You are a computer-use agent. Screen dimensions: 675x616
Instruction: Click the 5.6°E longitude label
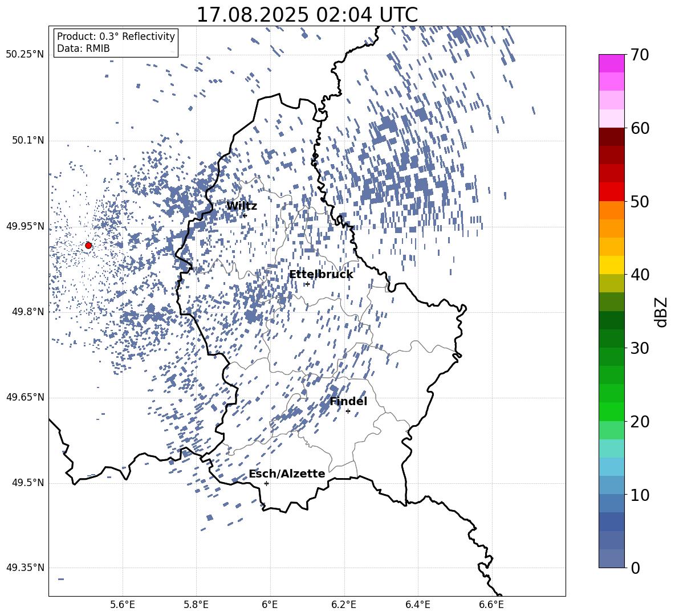123,605
